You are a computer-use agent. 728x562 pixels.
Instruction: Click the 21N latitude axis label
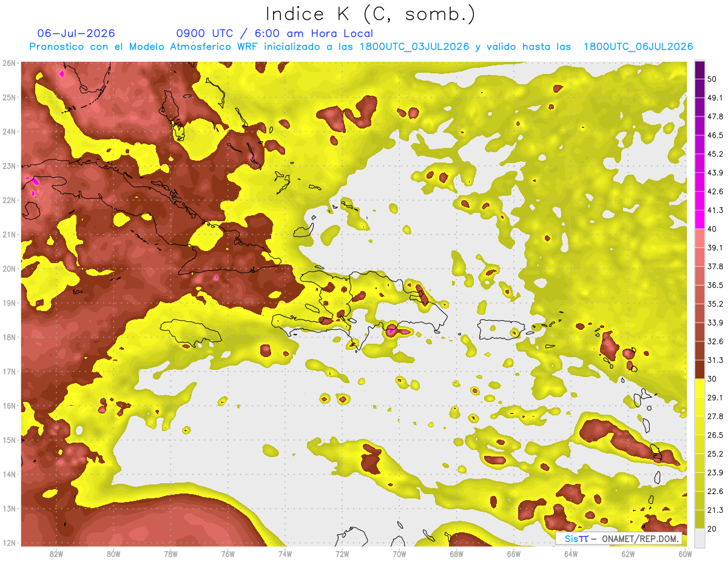[8, 234]
